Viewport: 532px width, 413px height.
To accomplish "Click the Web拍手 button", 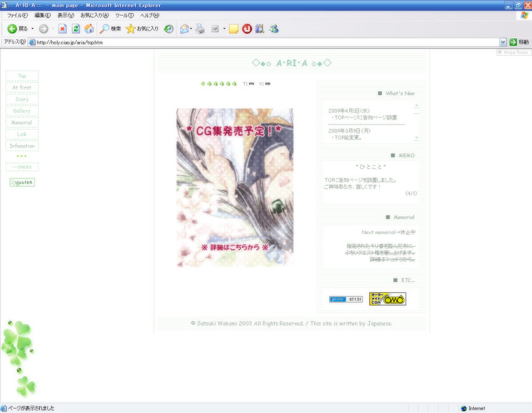I will tap(22, 183).
